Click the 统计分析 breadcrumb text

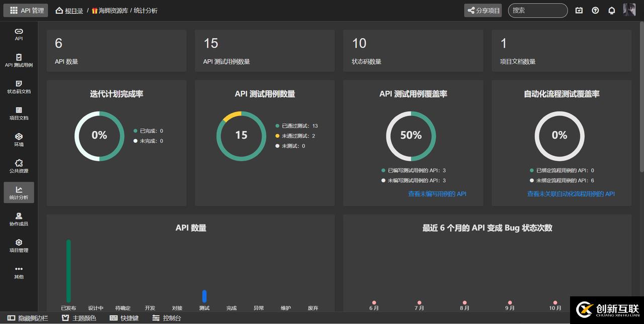tap(146, 11)
